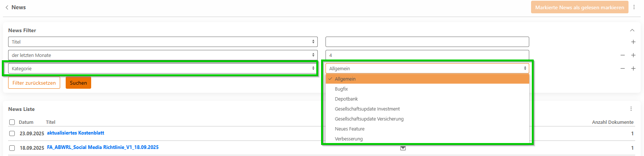
Task: Remove the 'der letzten Monate' filter row
Action: [x=623, y=55]
